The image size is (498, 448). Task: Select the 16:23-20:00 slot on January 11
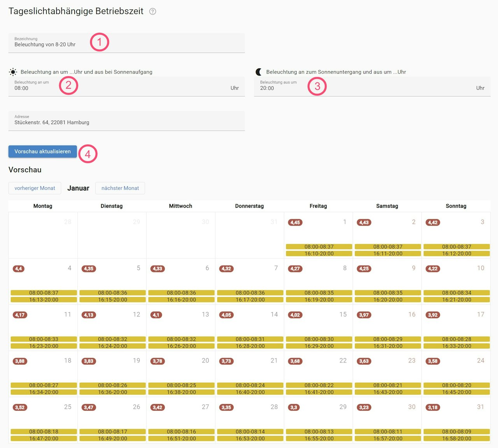[44, 346]
